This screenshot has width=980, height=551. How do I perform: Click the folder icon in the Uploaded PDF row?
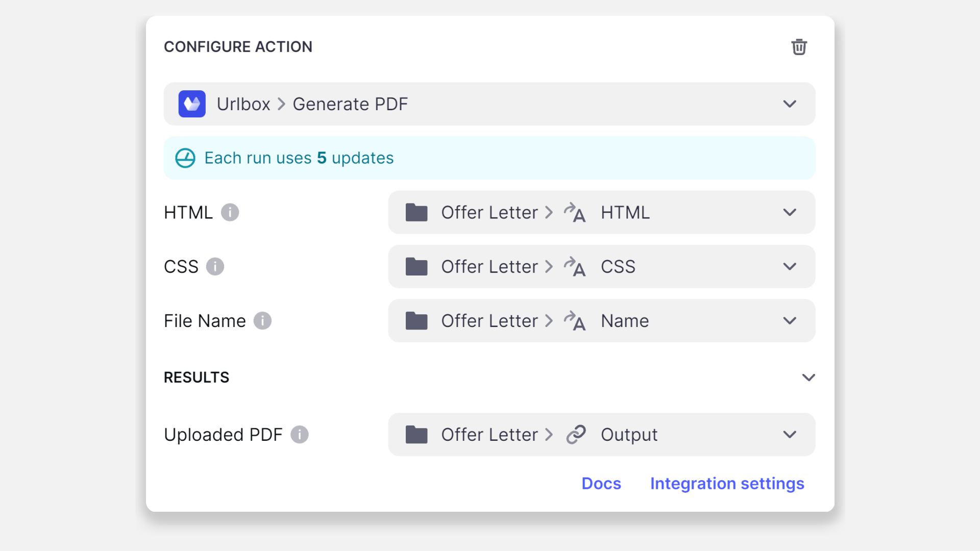(x=417, y=435)
